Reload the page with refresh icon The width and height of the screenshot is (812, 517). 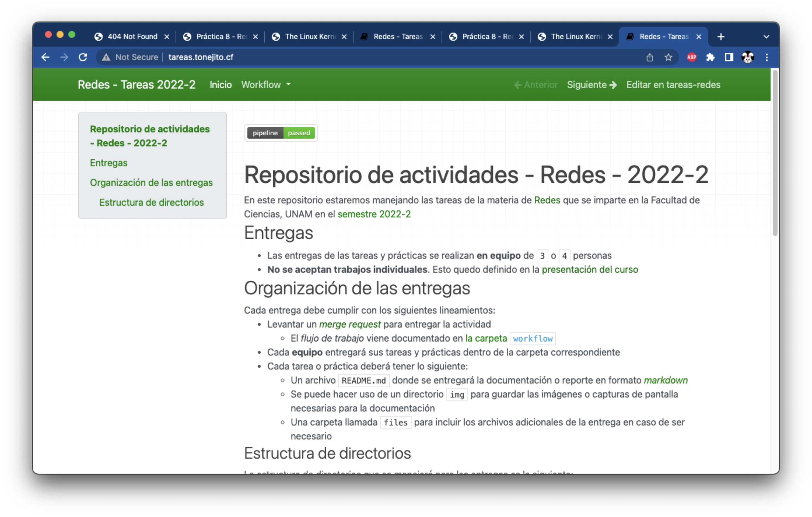(x=83, y=57)
